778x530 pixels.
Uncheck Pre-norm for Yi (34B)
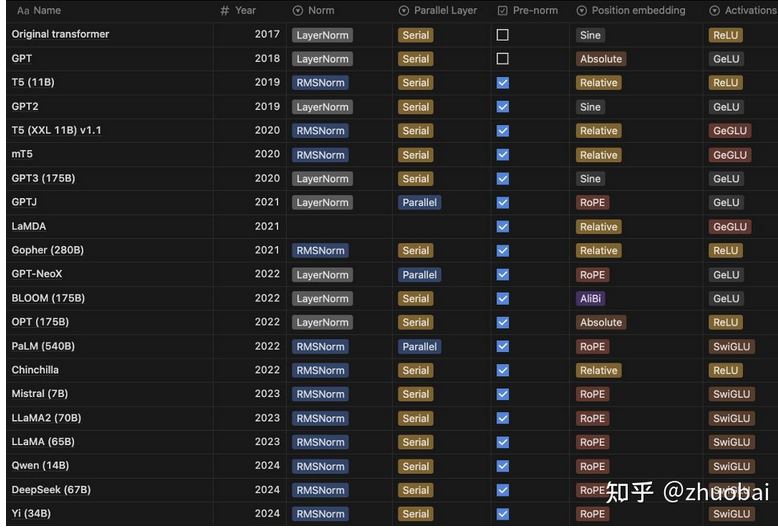[x=503, y=514]
